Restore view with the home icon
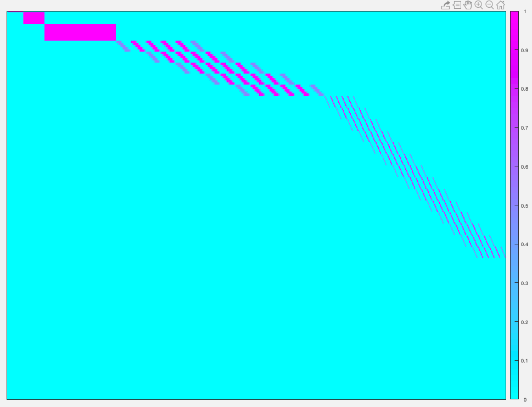This screenshot has width=532, height=407. coord(501,5)
